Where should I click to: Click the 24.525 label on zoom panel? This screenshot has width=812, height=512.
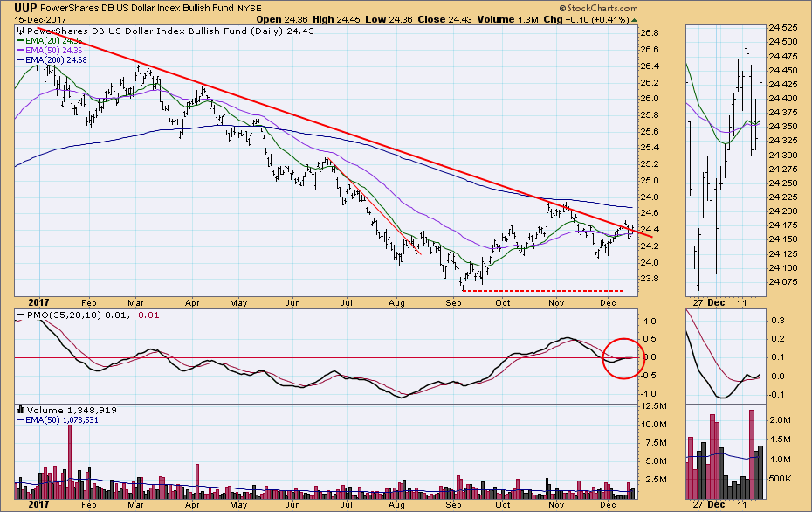(x=782, y=27)
